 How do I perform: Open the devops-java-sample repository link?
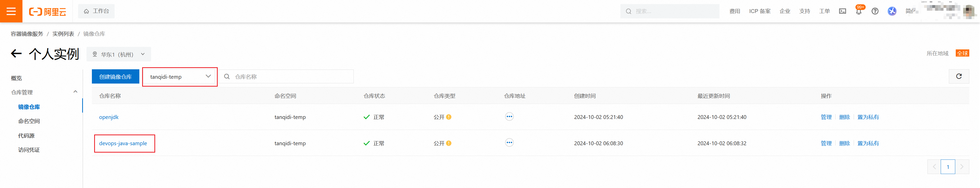[x=123, y=143]
